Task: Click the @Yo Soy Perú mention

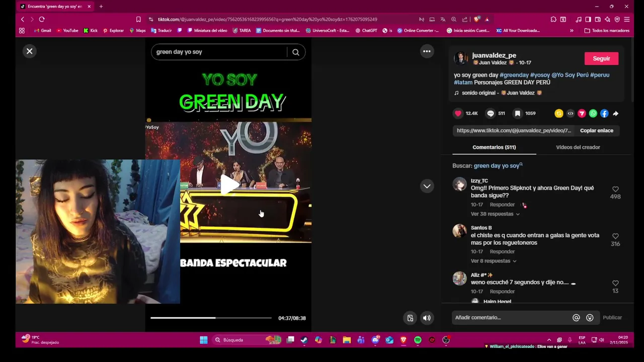Action: 570,75
